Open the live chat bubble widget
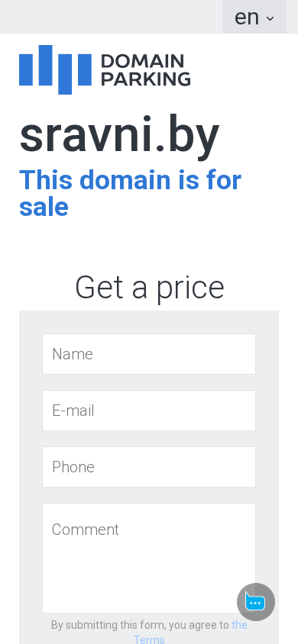The image size is (298, 644). (x=256, y=602)
